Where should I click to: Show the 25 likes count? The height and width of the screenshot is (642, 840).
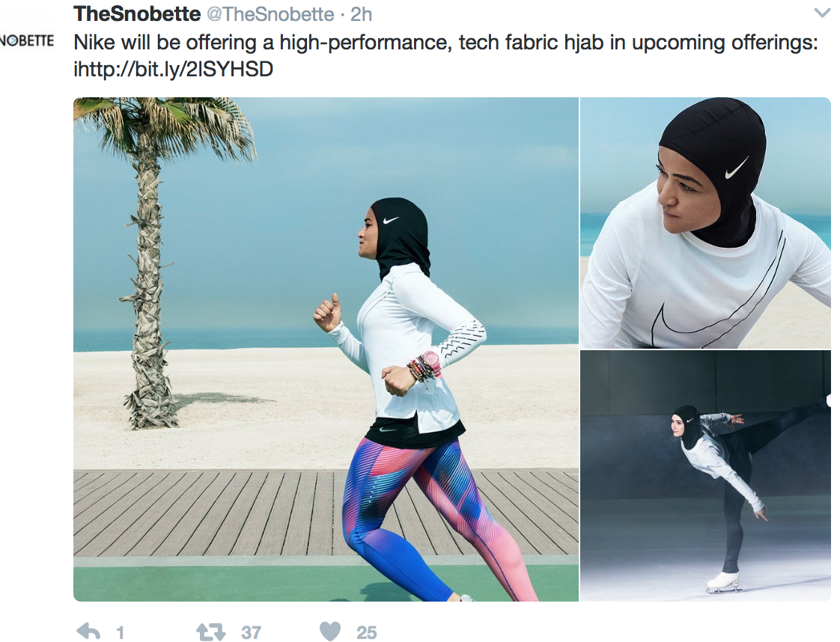(x=366, y=632)
